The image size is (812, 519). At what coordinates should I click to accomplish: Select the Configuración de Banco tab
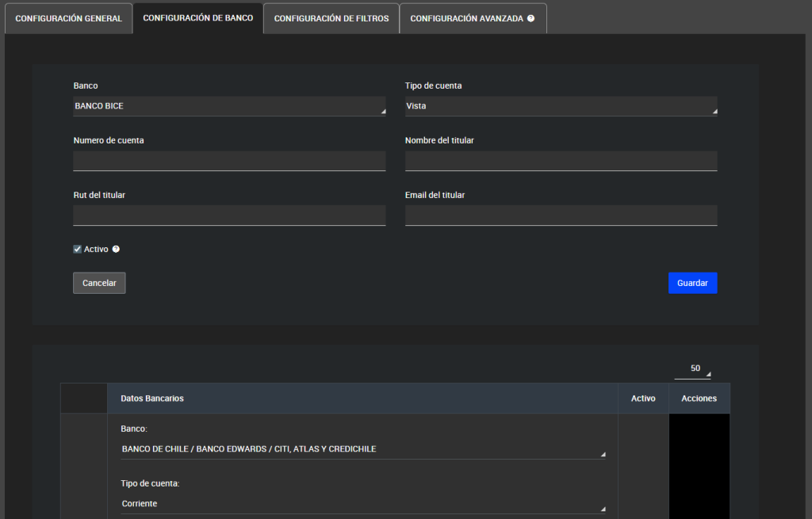coord(197,18)
